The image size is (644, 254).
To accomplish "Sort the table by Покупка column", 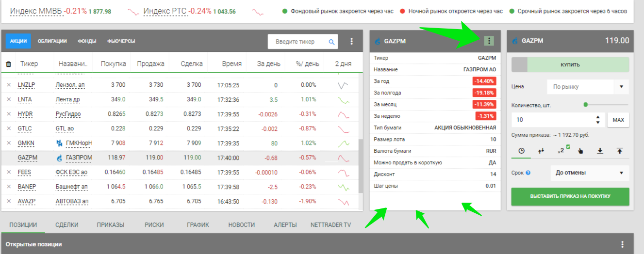I will click(x=113, y=63).
